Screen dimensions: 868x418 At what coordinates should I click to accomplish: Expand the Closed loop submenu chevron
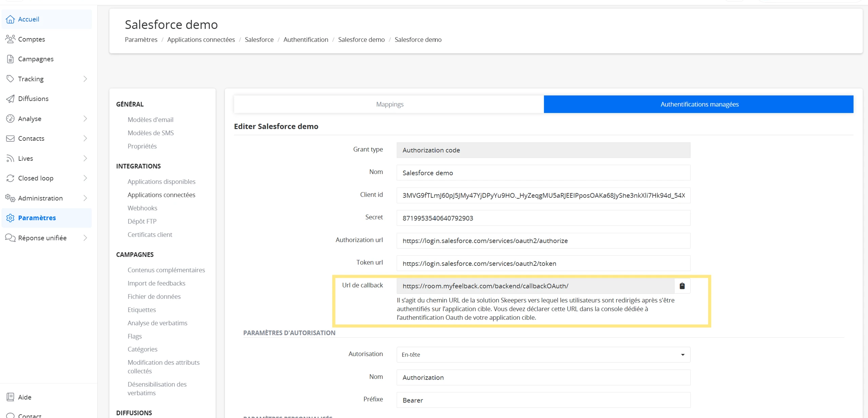coord(85,178)
